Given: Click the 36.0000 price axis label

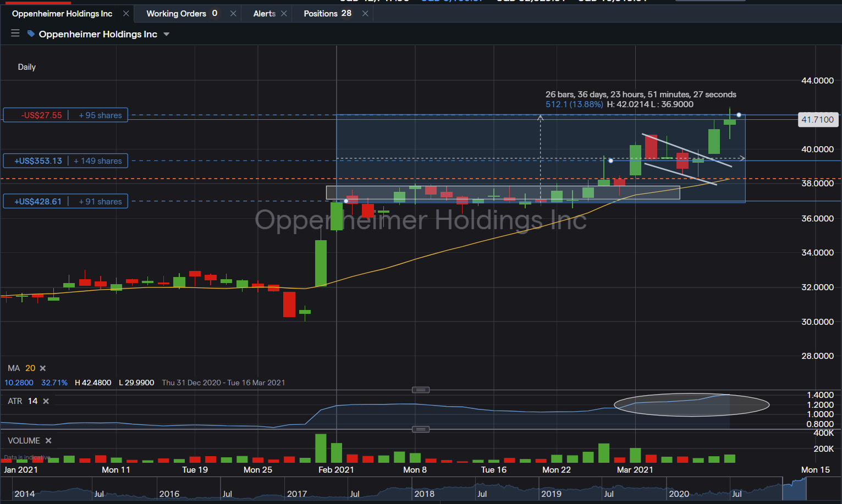Looking at the screenshot, I should [818, 219].
